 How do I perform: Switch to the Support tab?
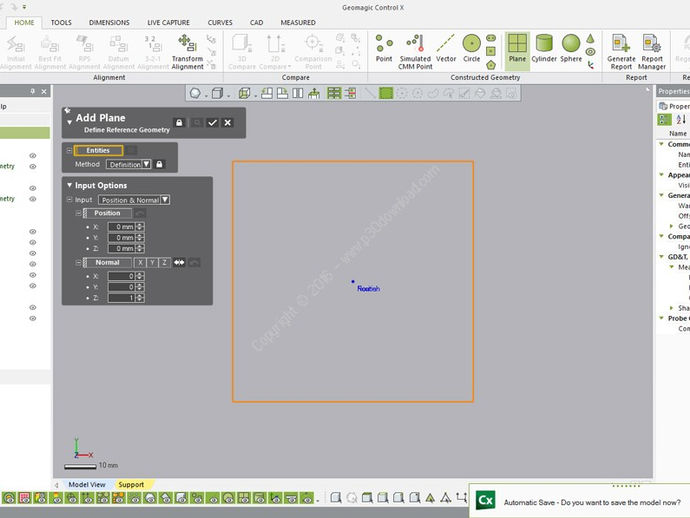click(x=131, y=485)
